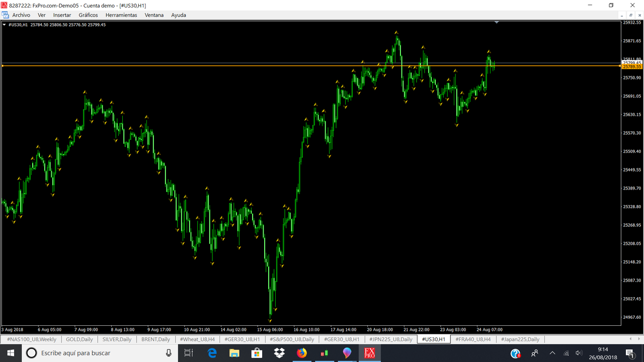Open the Herramientas menu
This screenshot has width=644, height=362.
(121, 15)
